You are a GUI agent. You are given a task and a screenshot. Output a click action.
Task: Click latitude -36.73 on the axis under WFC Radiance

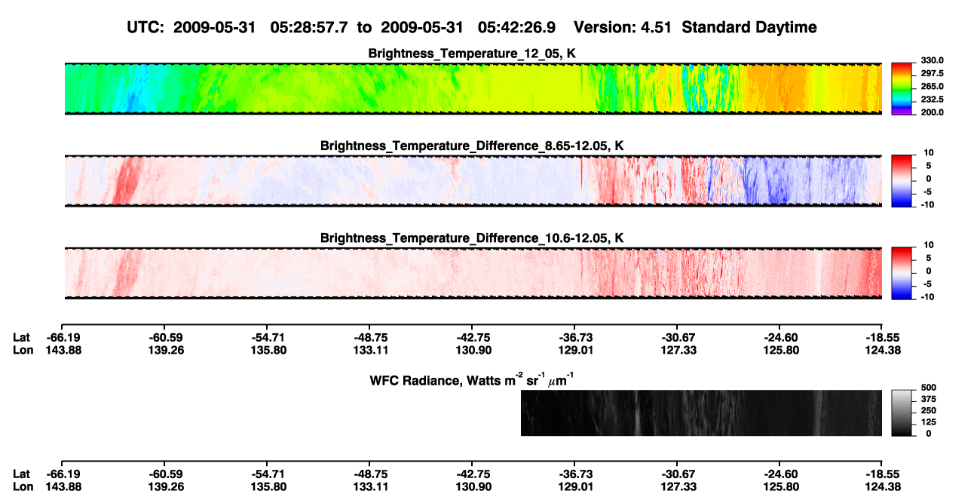coord(575,474)
